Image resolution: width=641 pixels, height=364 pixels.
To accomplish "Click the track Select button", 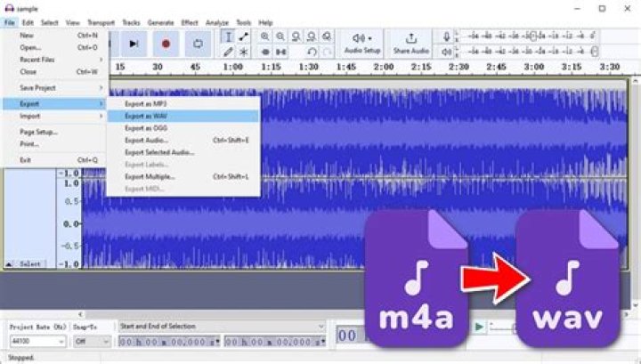I will [x=30, y=264].
